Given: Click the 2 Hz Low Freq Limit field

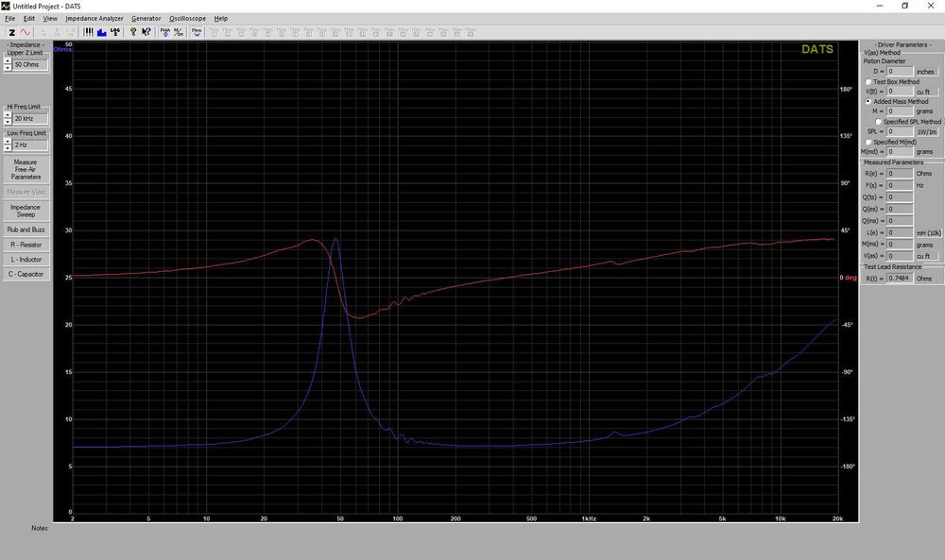Looking at the screenshot, I should tap(30, 145).
